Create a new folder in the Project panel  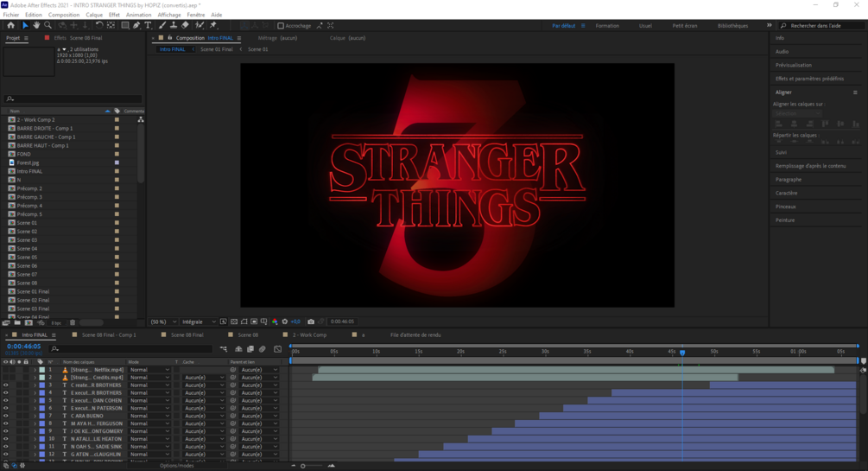(x=17, y=322)
